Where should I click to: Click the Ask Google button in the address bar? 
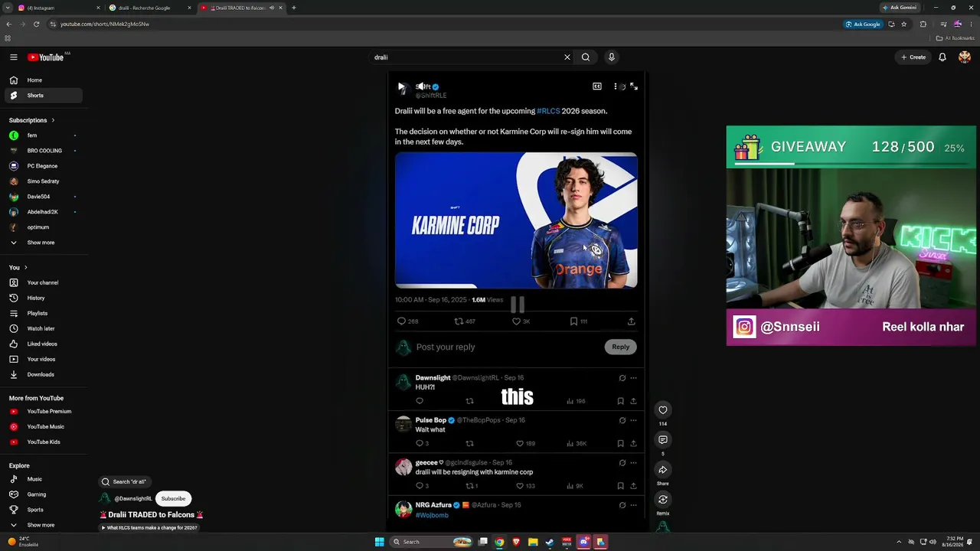863,24
